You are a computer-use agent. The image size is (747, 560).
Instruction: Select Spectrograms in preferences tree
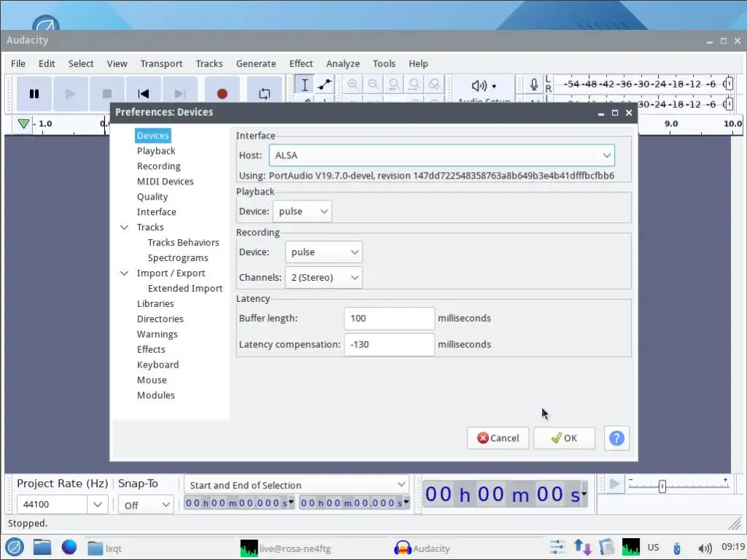pos(178,257)
